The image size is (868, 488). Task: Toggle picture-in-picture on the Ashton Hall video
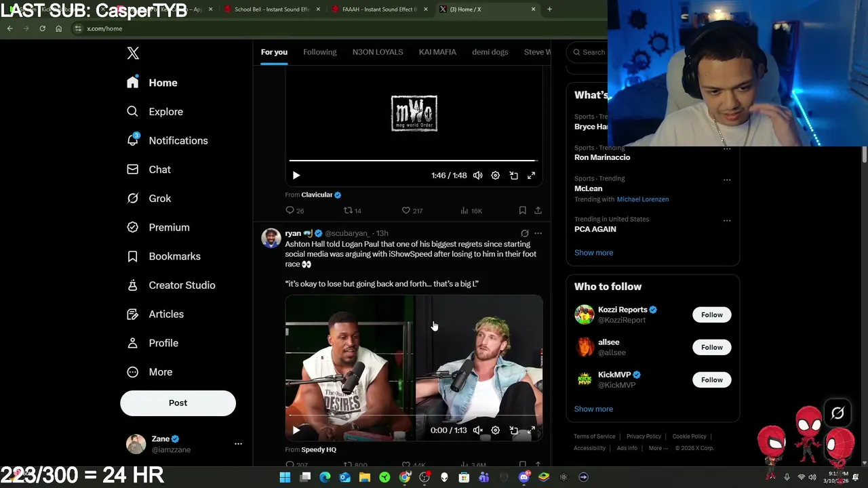[x=514, y=430]
